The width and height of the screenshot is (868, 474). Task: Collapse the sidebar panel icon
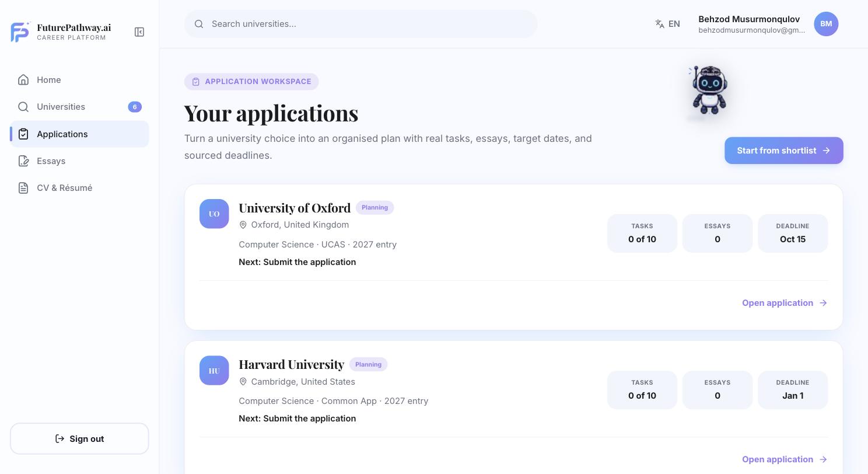(x=139, y=32)
